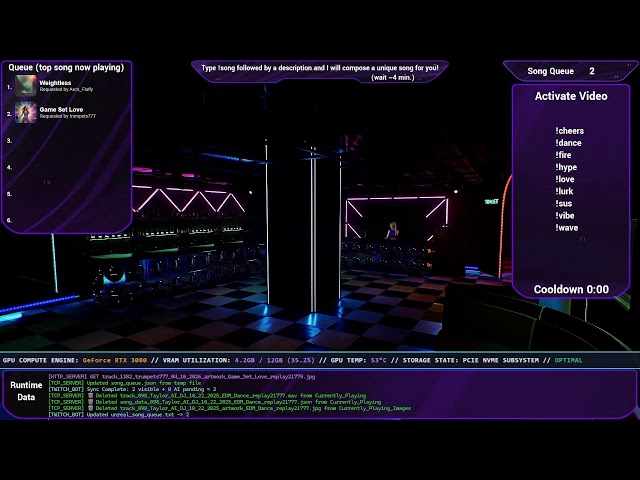Select the song title 'Game Set Love'
Image resolution: width=640 pixels, height=480 pixels.
tap(61, 109)
